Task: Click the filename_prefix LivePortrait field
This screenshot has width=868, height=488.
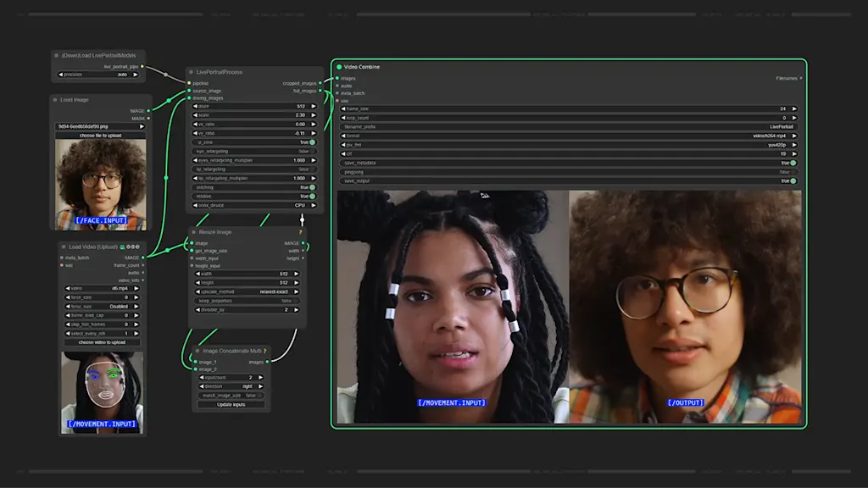Action: click(569, 127)
